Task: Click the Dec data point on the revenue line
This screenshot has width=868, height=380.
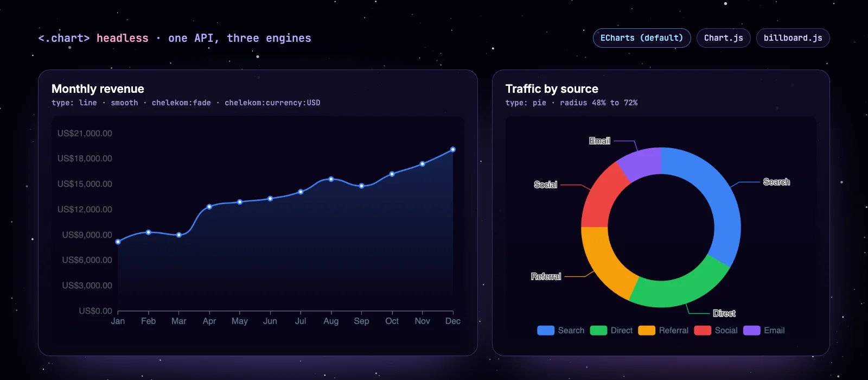Action: pos(453,149)
